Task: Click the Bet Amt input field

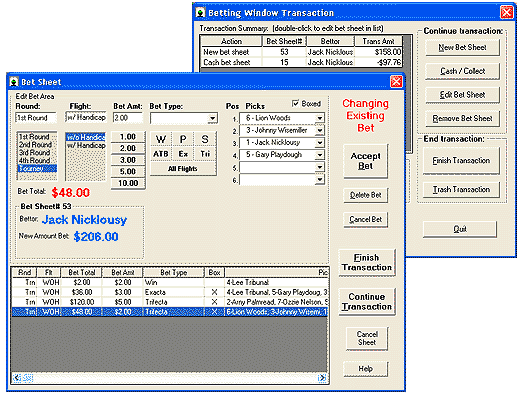Action: pyautogui.click(x=127, y=118)
